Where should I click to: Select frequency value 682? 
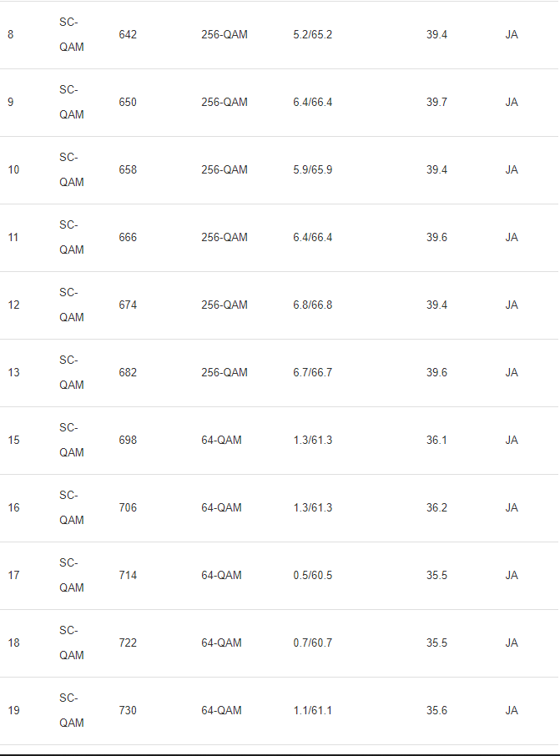point(128,373)
